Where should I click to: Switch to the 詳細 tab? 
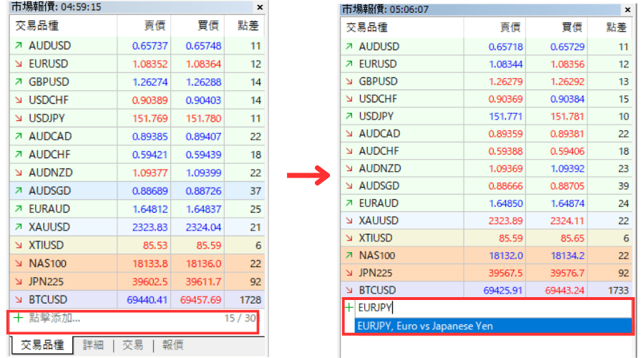[92, 345]
